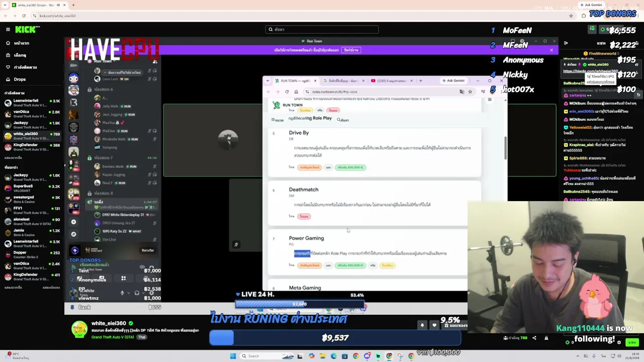
Task: Collapse the Kick chat panel
Action: tap(566, 43)
